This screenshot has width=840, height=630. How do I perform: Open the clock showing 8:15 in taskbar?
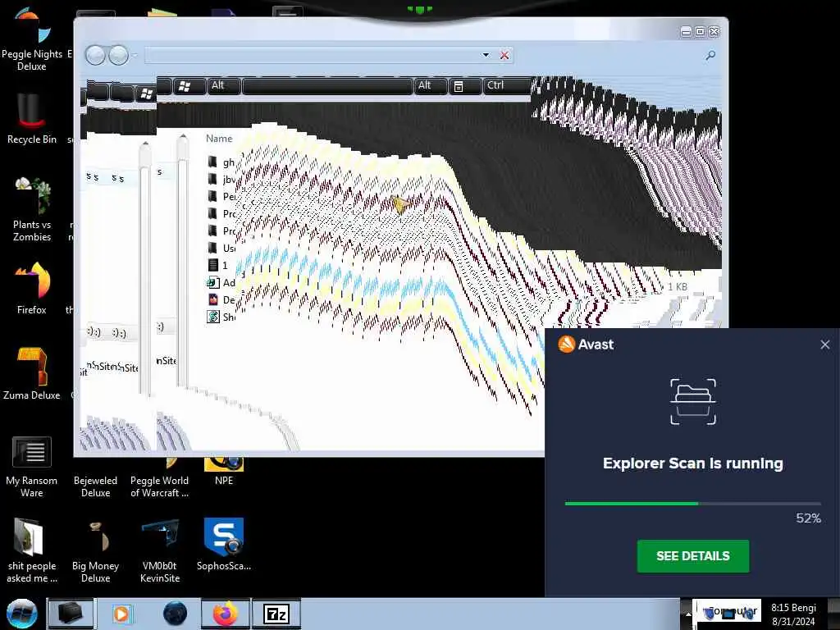click(794, 614)
